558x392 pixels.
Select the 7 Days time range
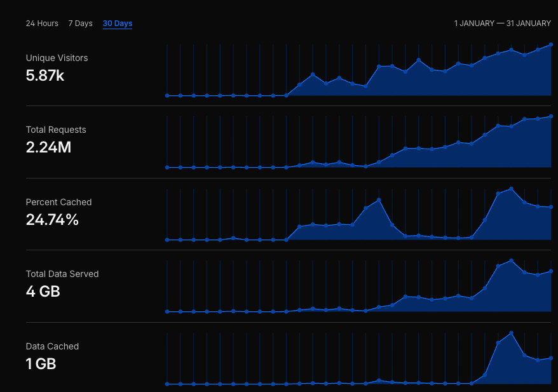80,24
